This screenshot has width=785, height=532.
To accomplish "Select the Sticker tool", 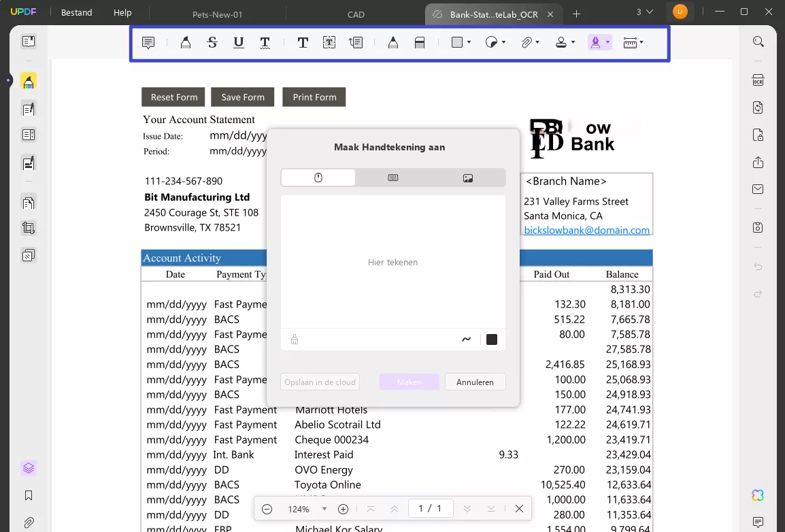I will point(492,43).
